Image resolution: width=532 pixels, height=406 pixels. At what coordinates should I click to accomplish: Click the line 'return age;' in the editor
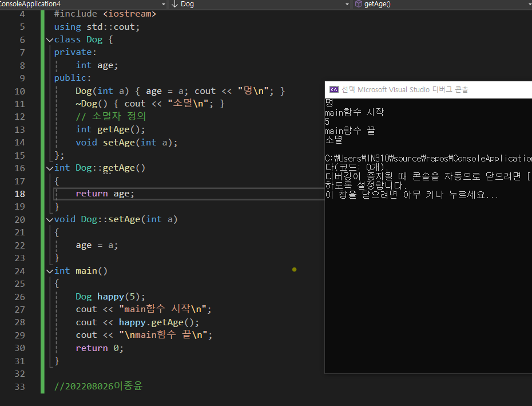105,194
